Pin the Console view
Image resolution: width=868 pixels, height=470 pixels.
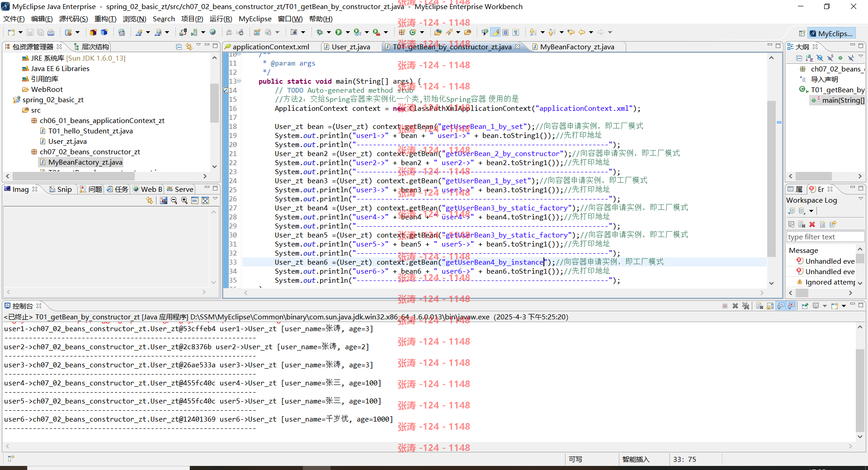[805, 306]
